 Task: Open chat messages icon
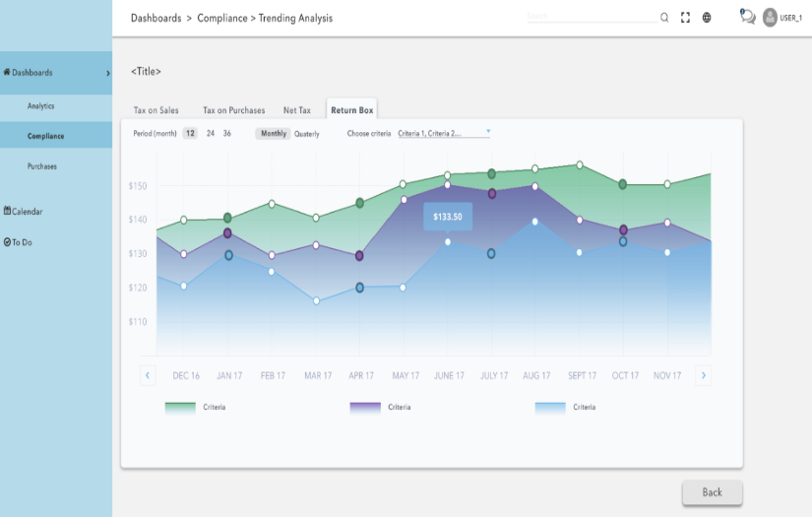click(747, 17)
